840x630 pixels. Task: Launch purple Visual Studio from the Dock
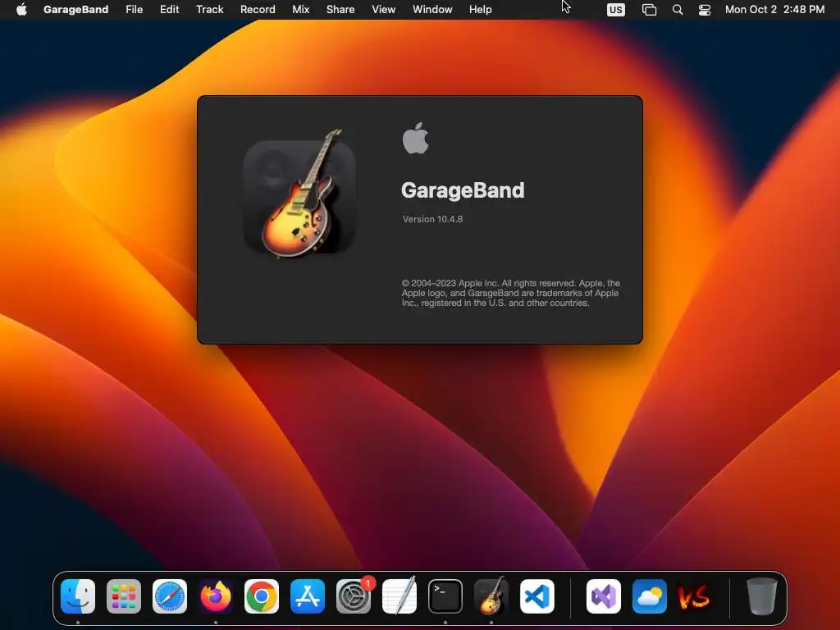click(x=603, y=596)
